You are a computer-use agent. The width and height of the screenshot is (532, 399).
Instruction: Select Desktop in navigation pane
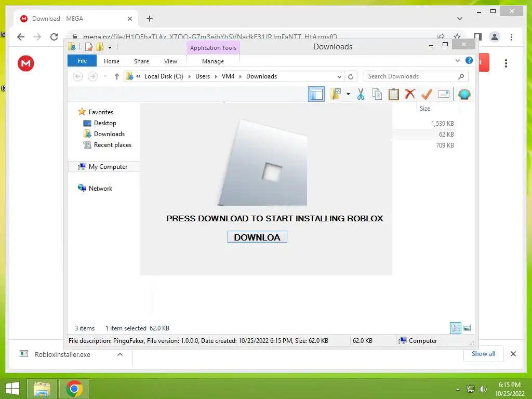(105, 123)
